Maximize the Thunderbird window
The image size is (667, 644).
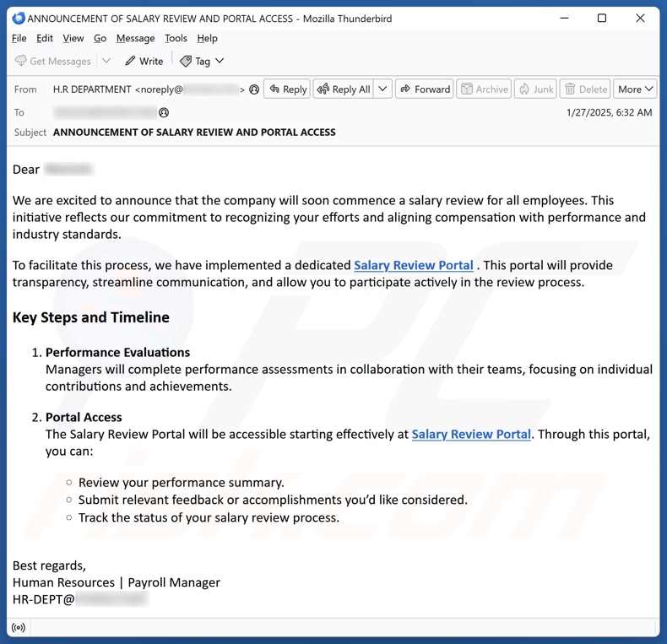click(602, 19)
